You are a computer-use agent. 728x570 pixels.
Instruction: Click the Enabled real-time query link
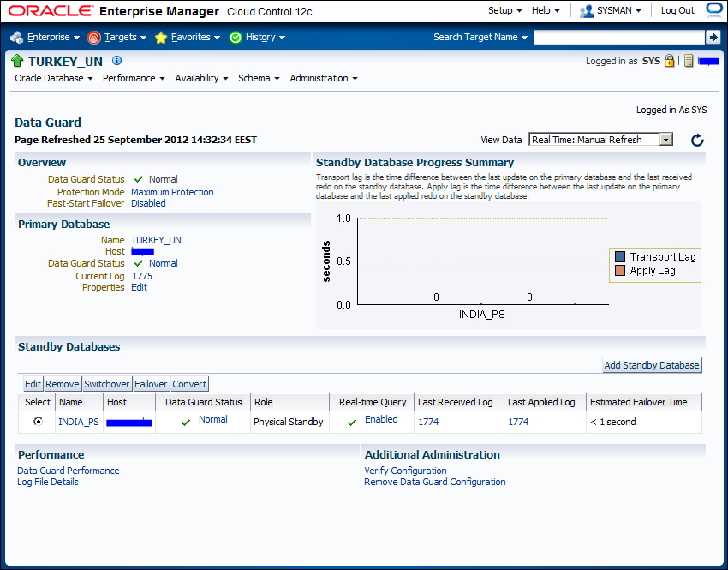381,419
